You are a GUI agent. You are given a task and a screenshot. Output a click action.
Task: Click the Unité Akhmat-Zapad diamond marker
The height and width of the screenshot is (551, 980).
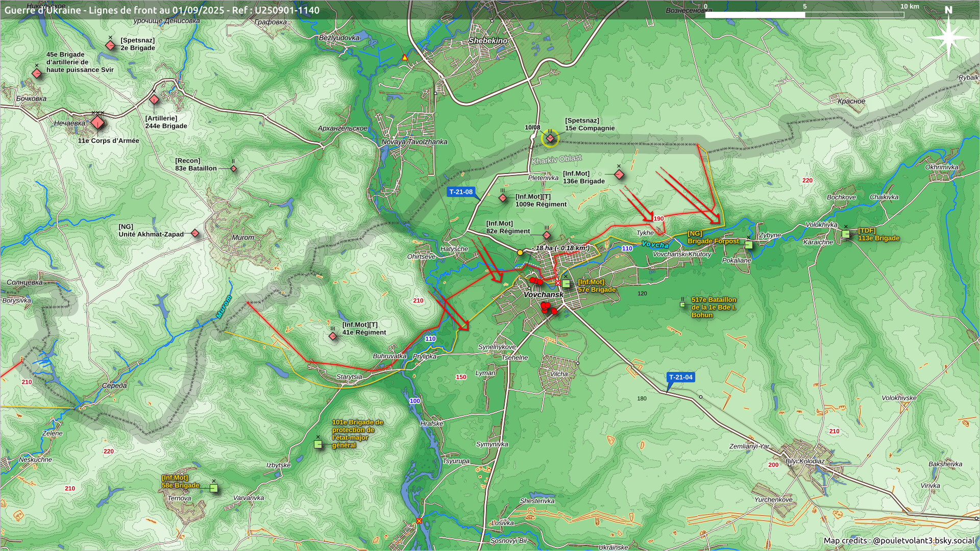tap(195, 234)
